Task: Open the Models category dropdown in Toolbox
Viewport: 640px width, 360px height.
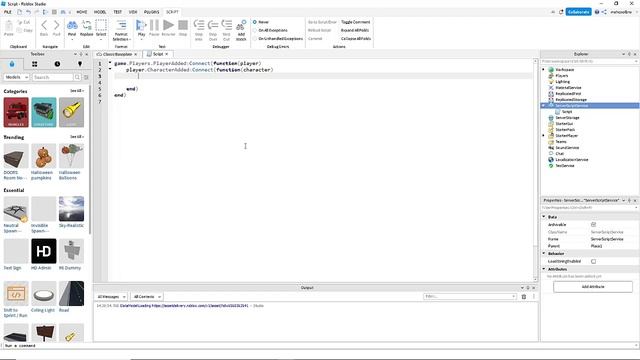Action: [16, 77]
